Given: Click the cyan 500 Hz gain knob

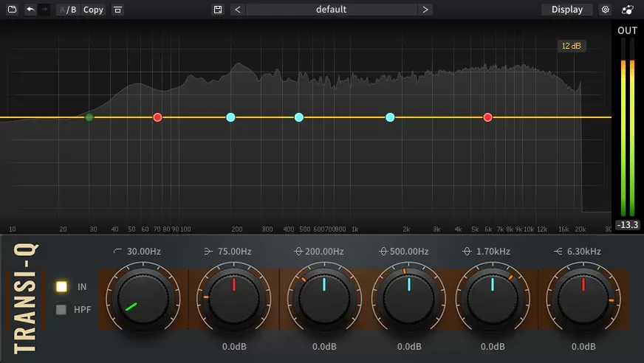Looking at the screenshot, I should point(409,298).
